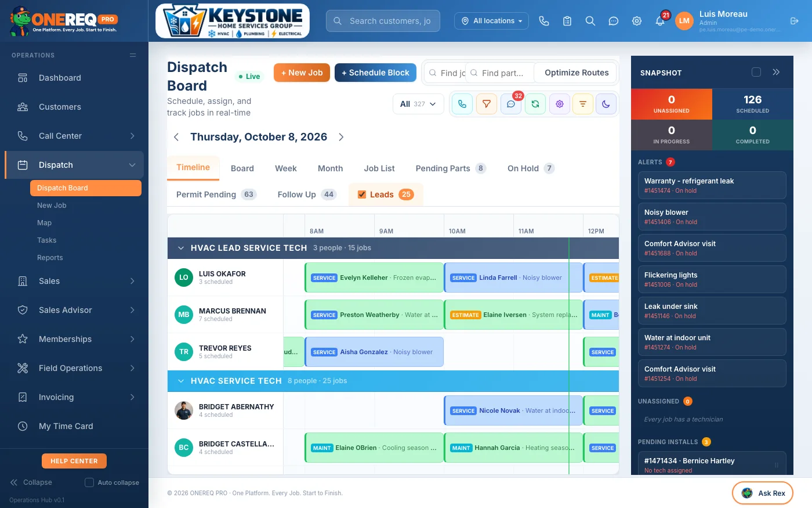Screen dimensions: 812x508
Task: Open the Warranty - refrigerant leak alert
Action: click(712, 185)
